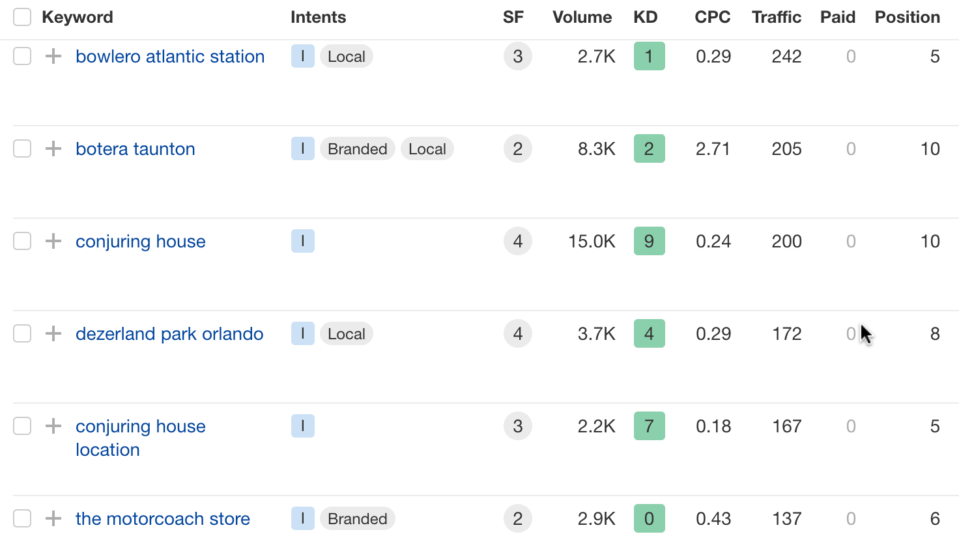Check the "botera taunton" row checkbox
959x560 pixels.
point(21,148)
